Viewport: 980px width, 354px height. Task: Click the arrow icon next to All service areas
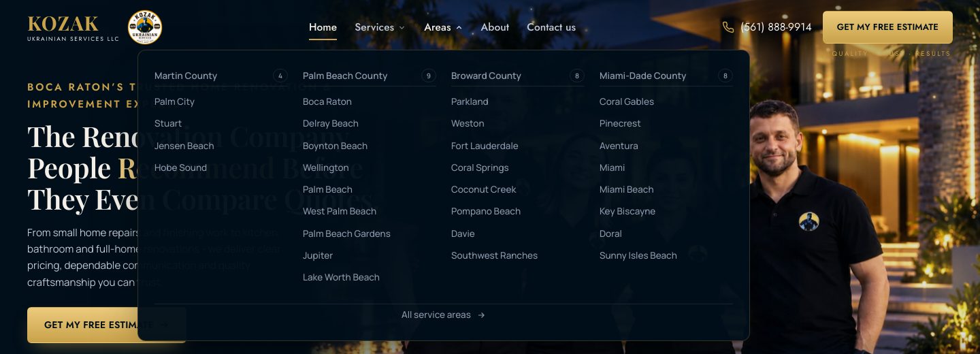pyautogui.click(x=481, y=315)
